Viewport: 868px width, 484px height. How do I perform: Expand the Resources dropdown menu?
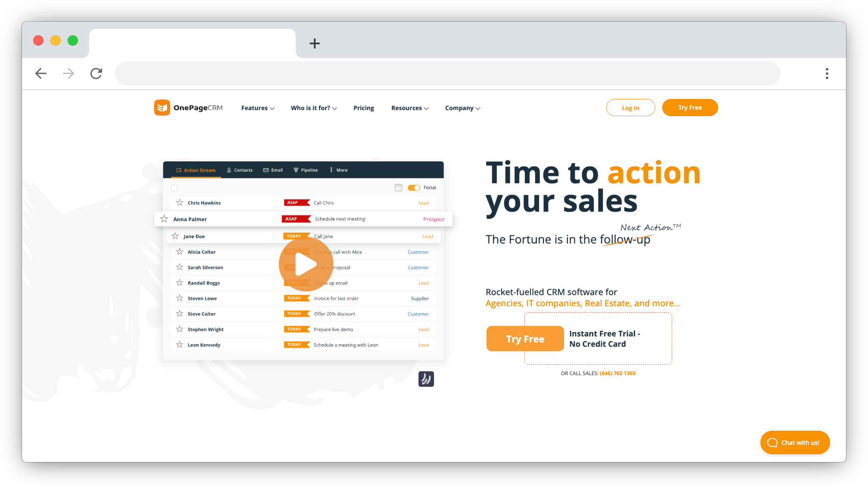409,108
